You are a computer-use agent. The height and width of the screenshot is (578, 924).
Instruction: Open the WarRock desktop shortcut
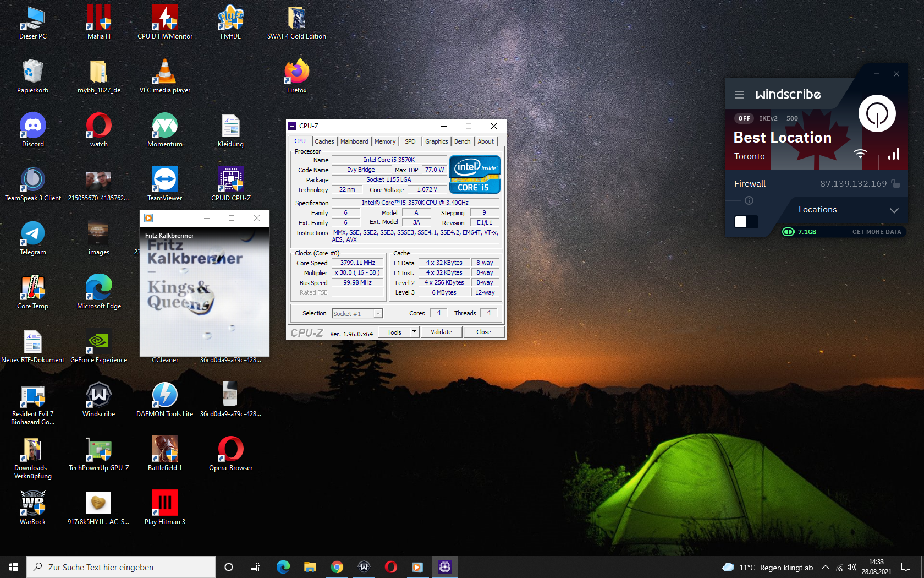tap(32, 508)
